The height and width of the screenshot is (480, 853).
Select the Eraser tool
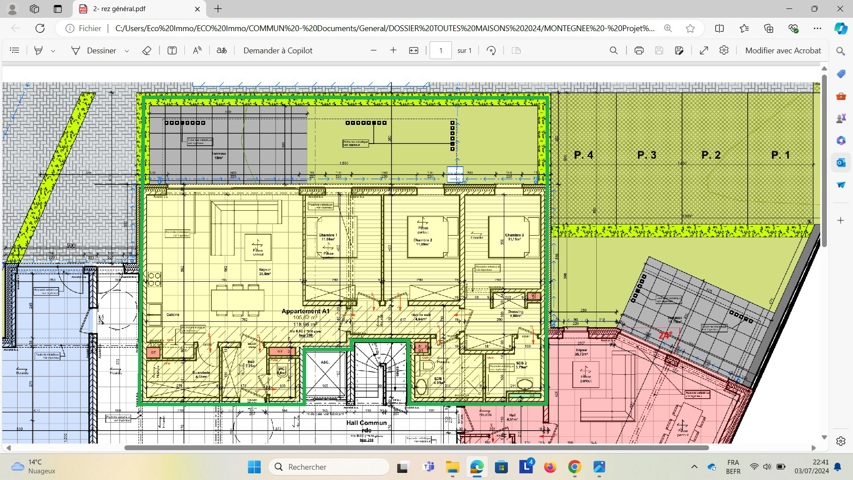tap(146, 51)
